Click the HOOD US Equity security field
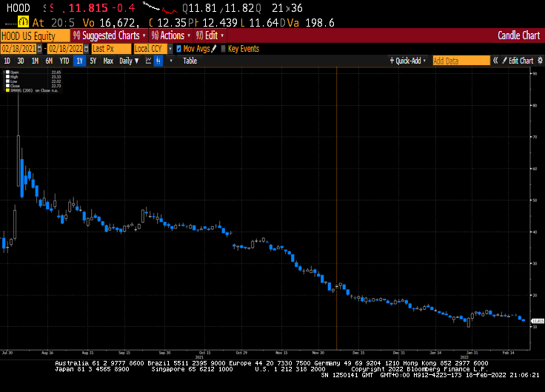545x392 pixels. [35, 36]
